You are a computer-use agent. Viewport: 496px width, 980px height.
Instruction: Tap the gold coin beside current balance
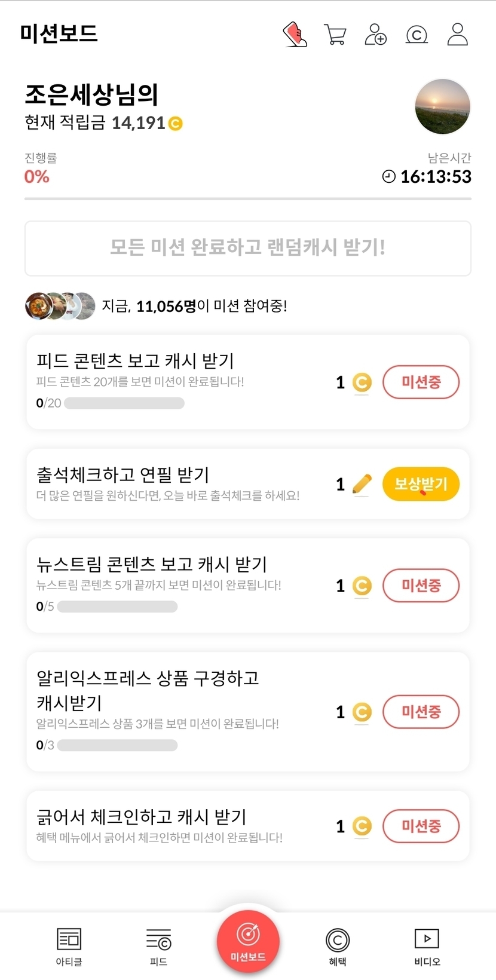click(175, 123)
